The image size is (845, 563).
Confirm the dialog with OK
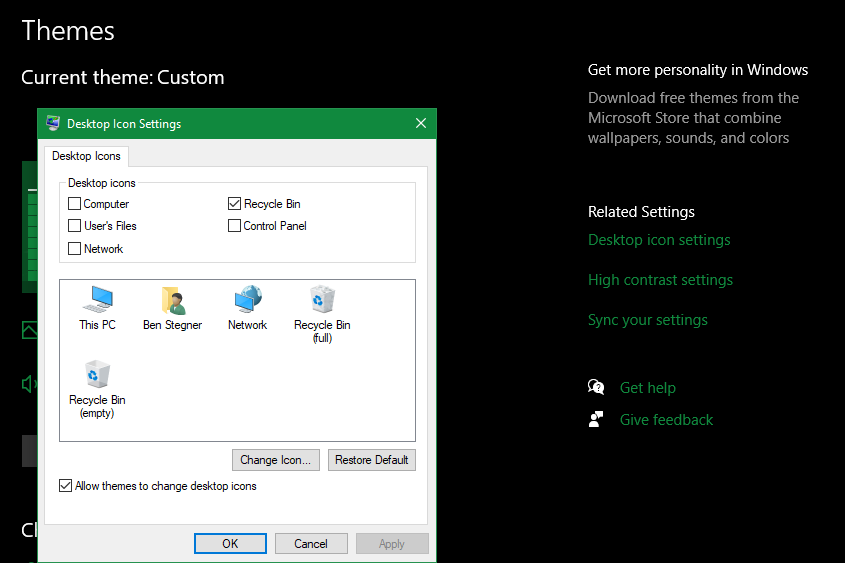click(230, 544)
